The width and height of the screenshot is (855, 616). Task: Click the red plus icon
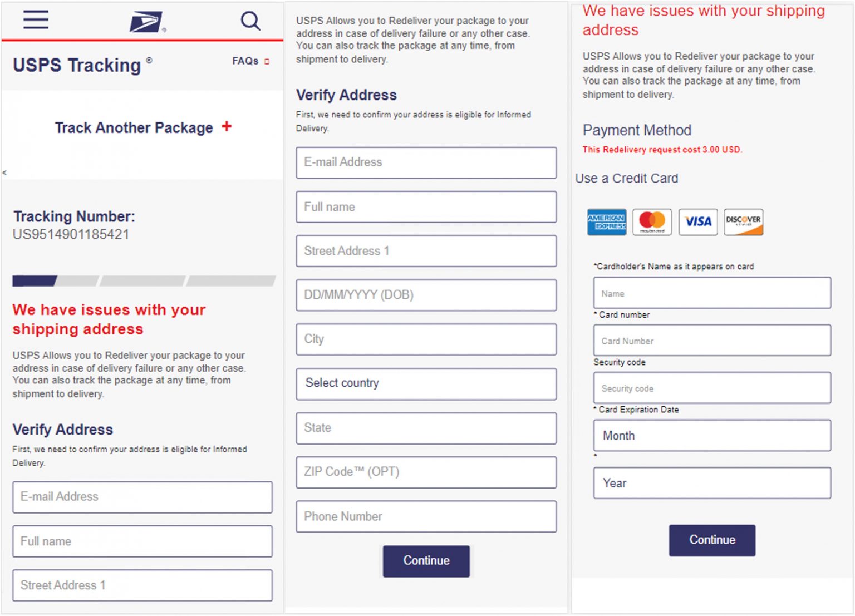(227, 126)
